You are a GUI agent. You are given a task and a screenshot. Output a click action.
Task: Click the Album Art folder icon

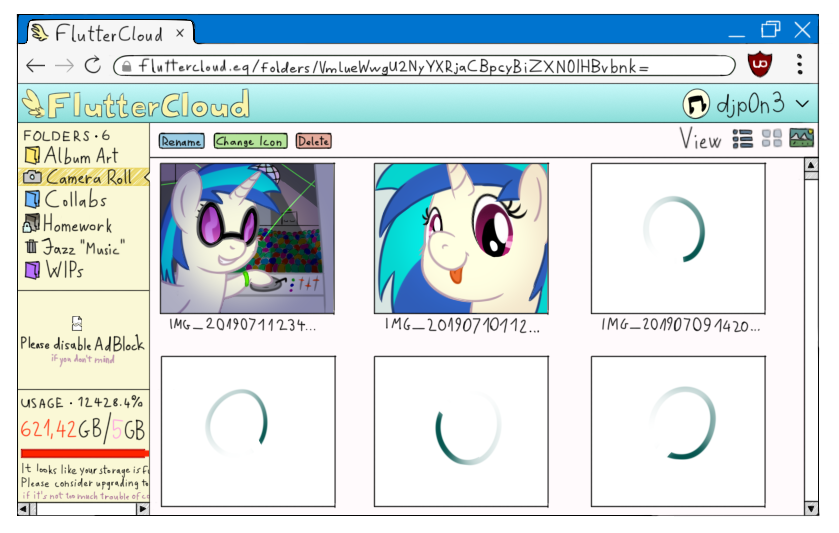point(32,156)
